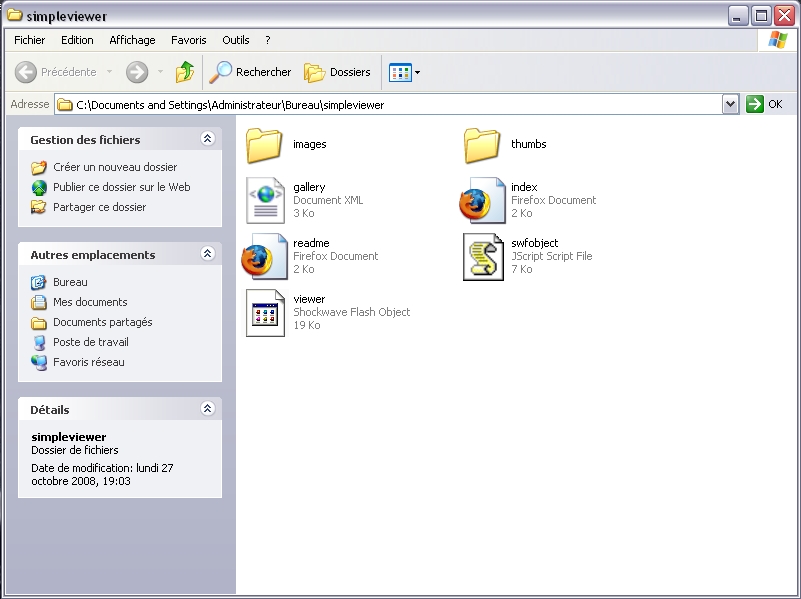This screenshot has height=599, width=801.
Task: Select the swfobject JScript file icon
Action: 482,257
